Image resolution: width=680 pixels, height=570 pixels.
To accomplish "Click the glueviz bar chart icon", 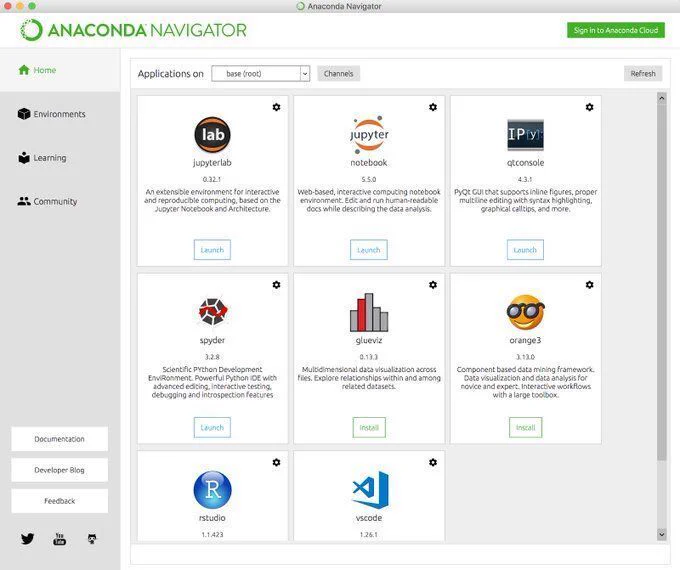I will click(x=369, y=312).
